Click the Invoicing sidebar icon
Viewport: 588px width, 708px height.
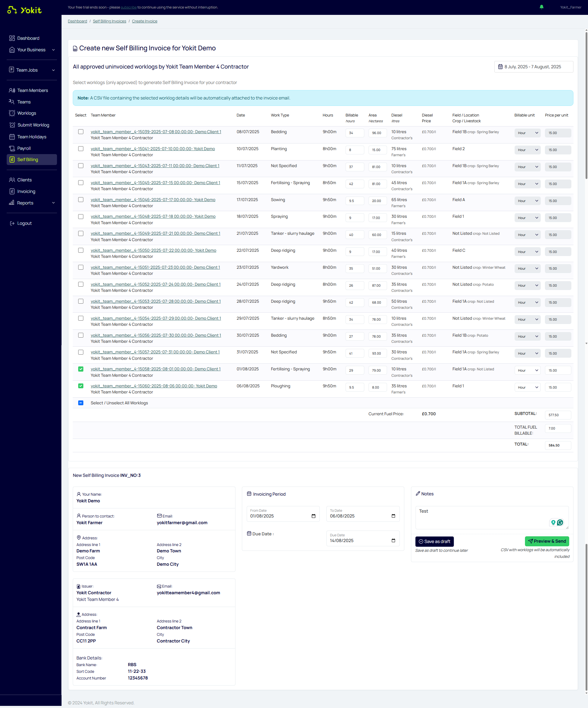click(12, 191)
